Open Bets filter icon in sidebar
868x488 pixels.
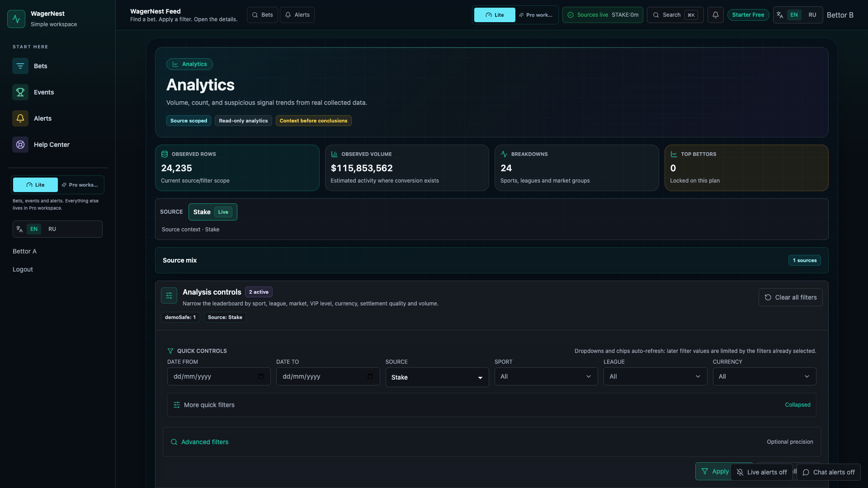tap(20, 66)
